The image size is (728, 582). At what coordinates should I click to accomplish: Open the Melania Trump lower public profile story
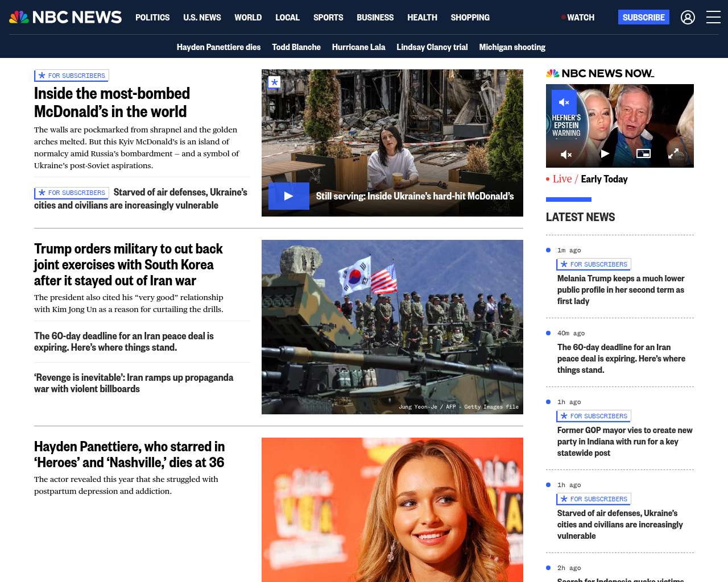pyautogui.click(x=621, y=290)
